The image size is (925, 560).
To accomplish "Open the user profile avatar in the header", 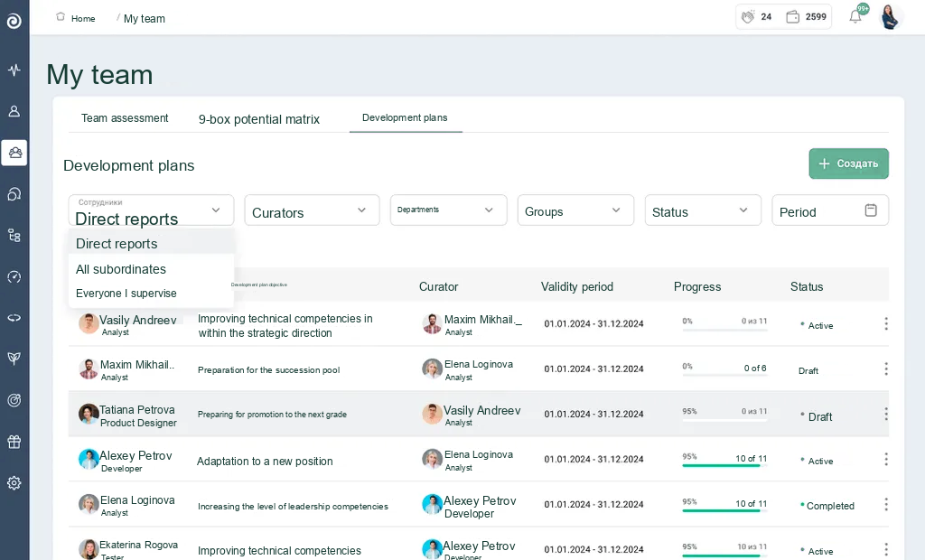I will 891,16.
